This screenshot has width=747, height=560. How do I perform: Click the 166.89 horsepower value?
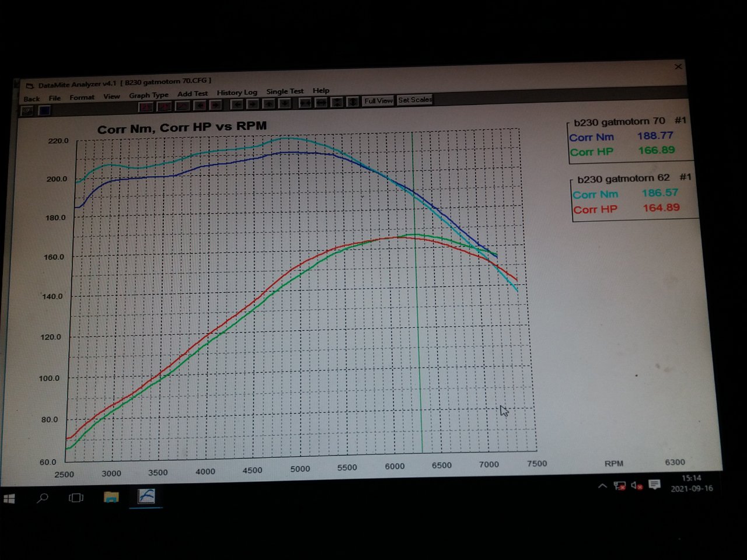(656, 150)
